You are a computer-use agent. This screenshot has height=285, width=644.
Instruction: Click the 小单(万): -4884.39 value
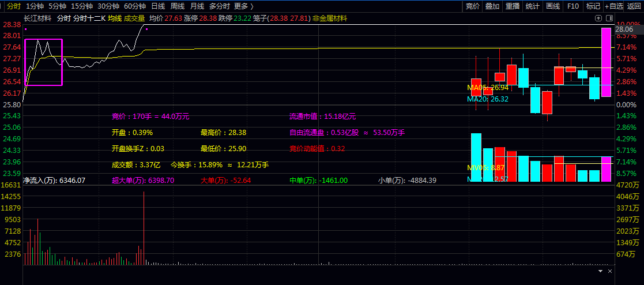(407, 180)
